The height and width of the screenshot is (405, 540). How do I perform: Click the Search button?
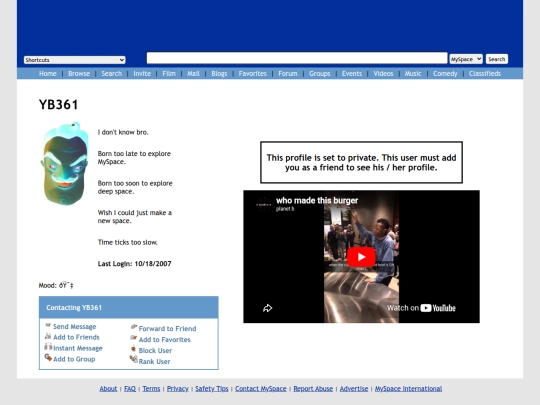point(497,59)
